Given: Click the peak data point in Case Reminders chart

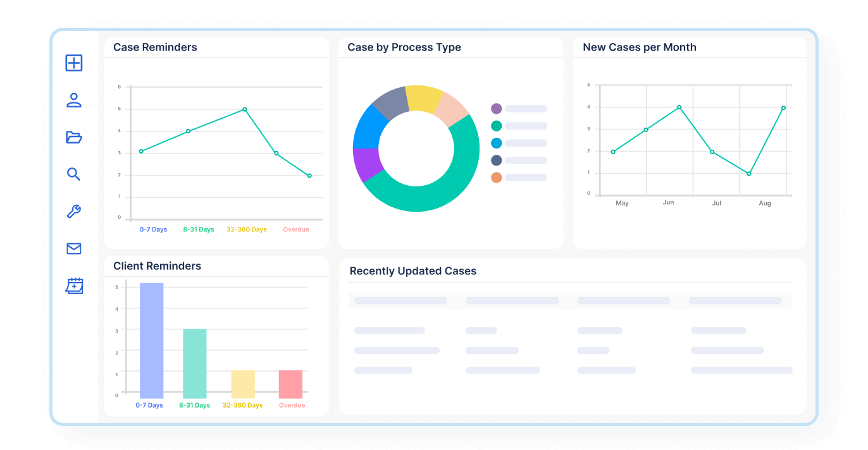Looking at the screenshot, I should pos(245,109).
